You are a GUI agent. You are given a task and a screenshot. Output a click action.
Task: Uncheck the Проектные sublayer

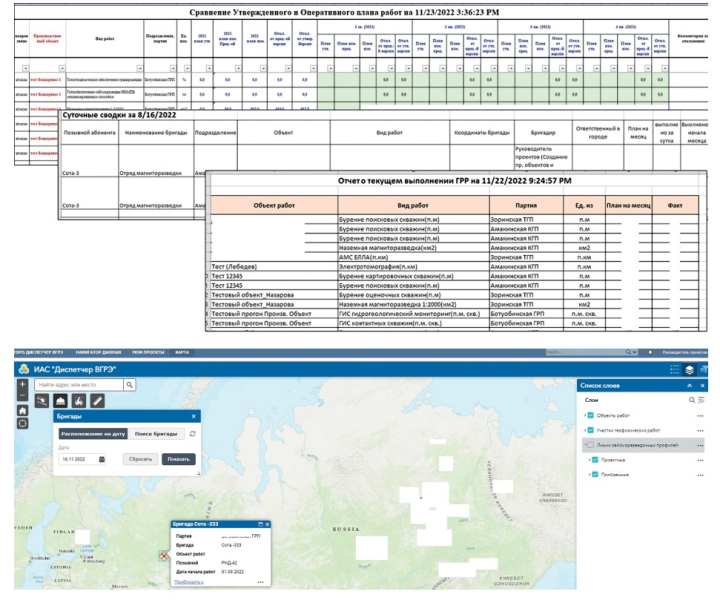pyautogui.click(x=595, y=460)
